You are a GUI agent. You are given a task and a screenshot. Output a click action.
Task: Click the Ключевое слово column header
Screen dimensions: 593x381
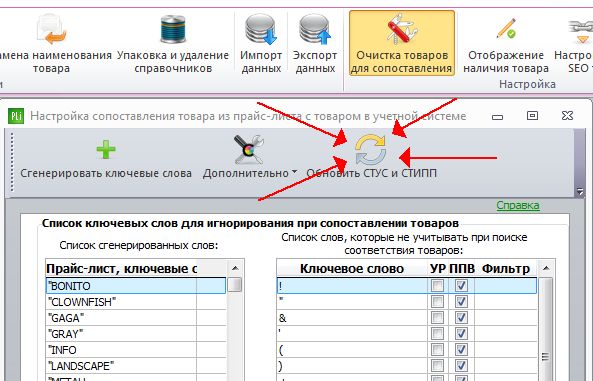click(352, 269)
